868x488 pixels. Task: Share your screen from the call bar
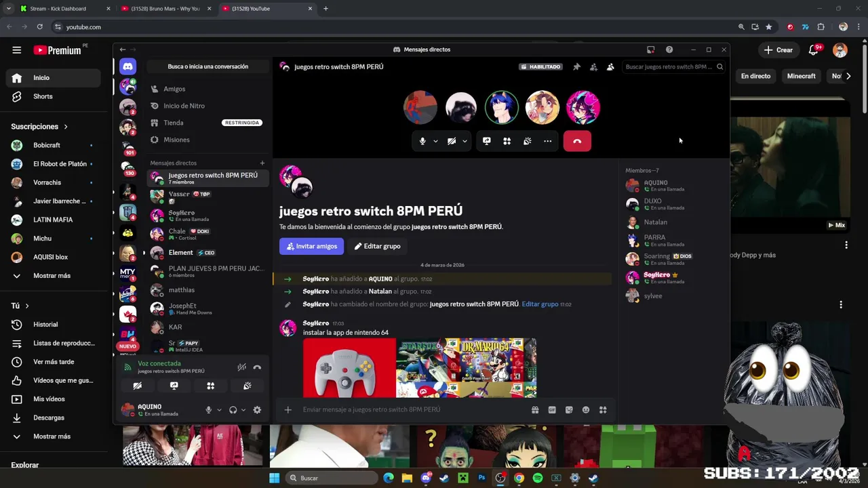pos(486,141)
